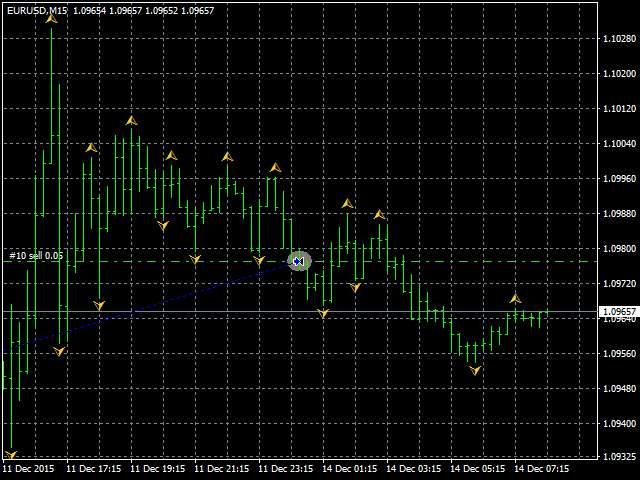This screenshot has width=640, height=480.
Task: Click the 1.09325 price scale label
Action: 619,457
